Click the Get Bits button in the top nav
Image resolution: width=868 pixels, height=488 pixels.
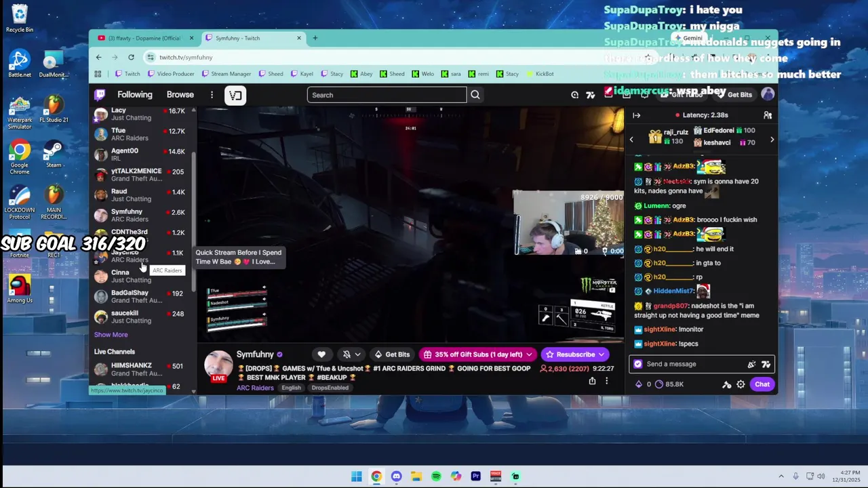click(x=734, y=95)
